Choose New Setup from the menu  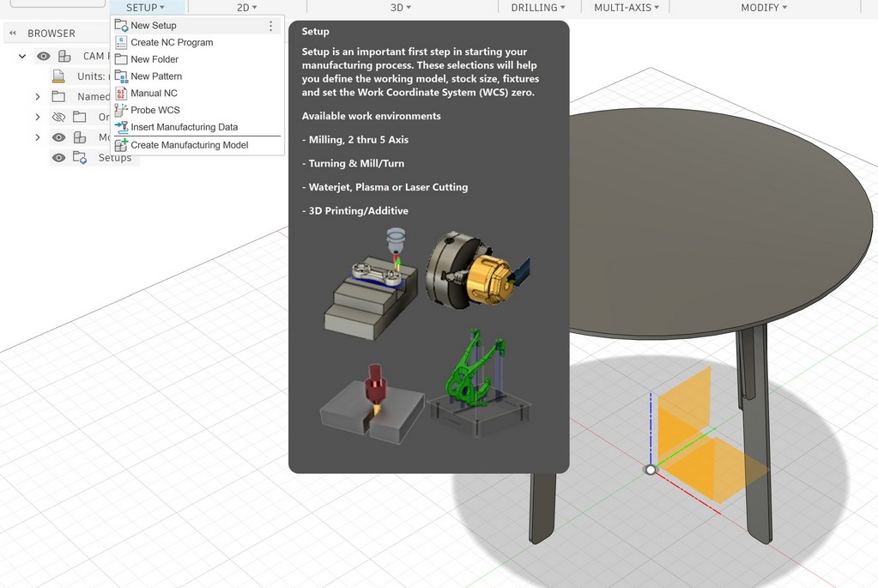[x=196, y=25]
